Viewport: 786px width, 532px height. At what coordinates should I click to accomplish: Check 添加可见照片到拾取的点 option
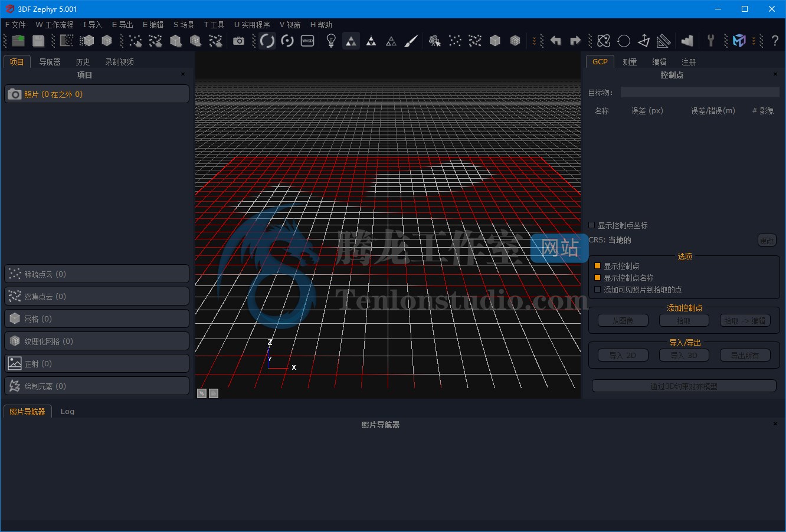click(597, 290)
